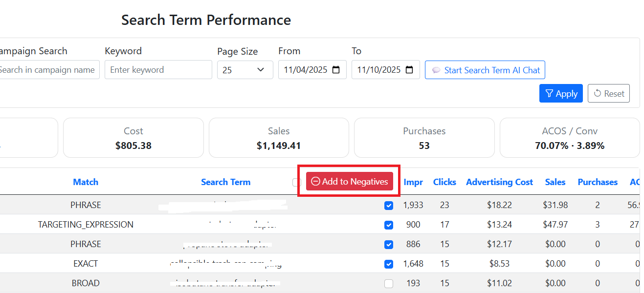644x293 pixels.
Task: Apply the search filters
Action: pos(560,94)
